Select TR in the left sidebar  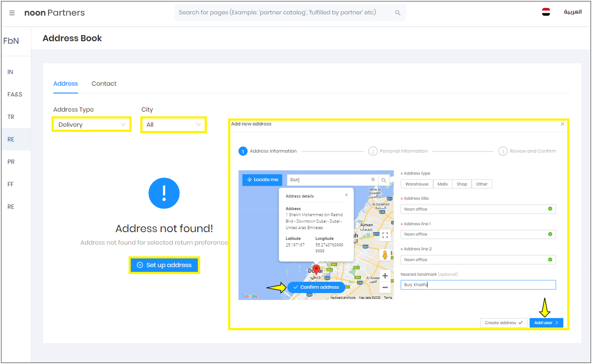[x=11, y=117]
